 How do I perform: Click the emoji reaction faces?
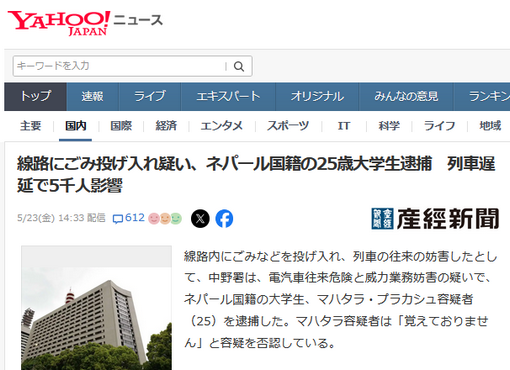[165, 218]
